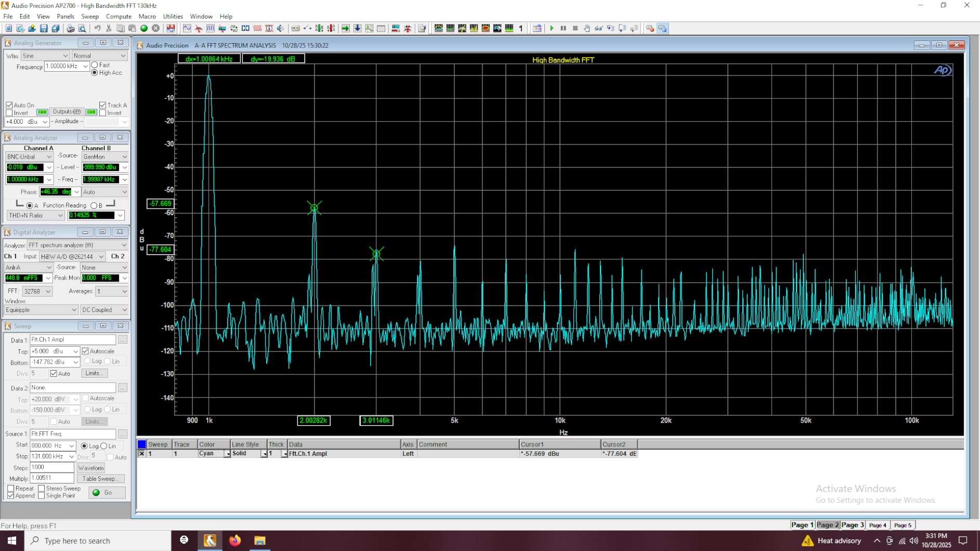Image resolution: width=980 pixels, height=551 pixels.
Task: Open the Analog Generator panel sine-wave icon
Action: 187,29
